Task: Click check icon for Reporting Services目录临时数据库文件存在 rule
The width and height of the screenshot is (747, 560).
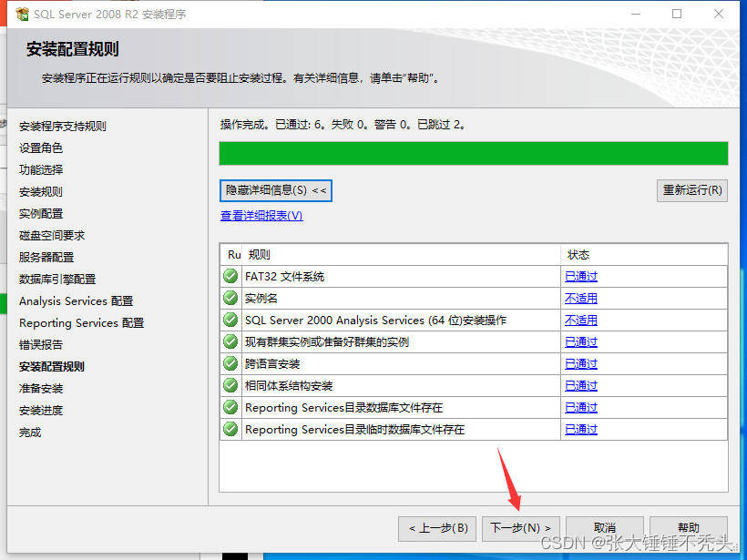Action: pyautogui.click(x=230, y=430)
